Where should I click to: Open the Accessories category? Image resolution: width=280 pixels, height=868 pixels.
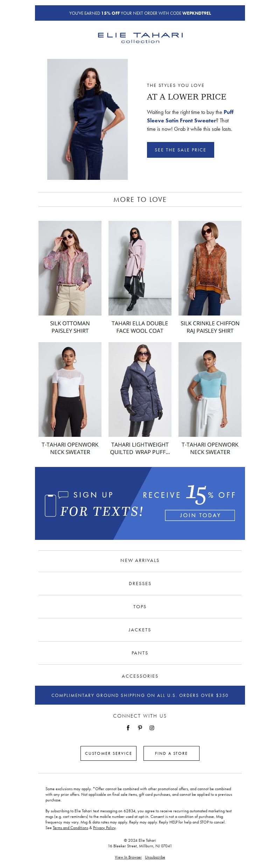(x=140, y=676)
